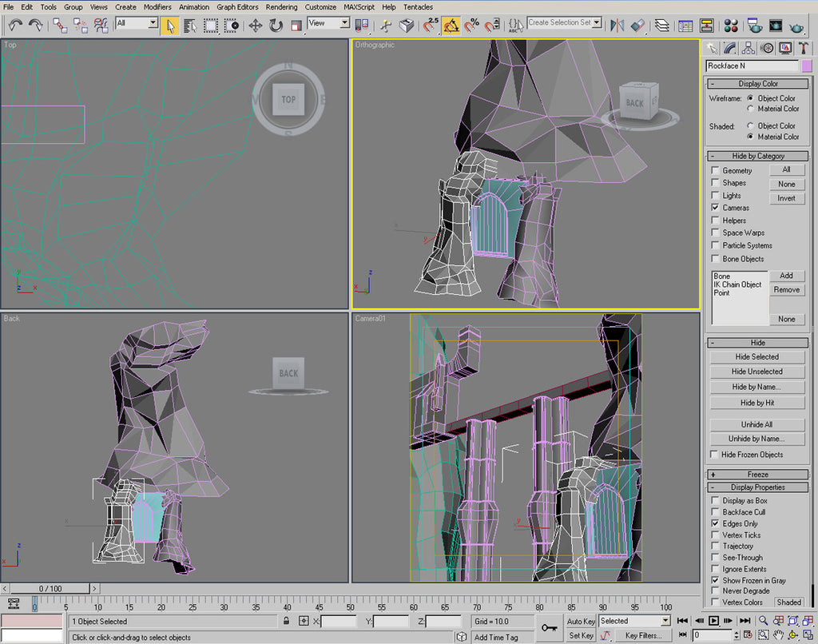The height and width of the screenshot is (644, 818).
Task: Expand the Freeze rollout
Action: pyautogui.click(x=757, y=475)
